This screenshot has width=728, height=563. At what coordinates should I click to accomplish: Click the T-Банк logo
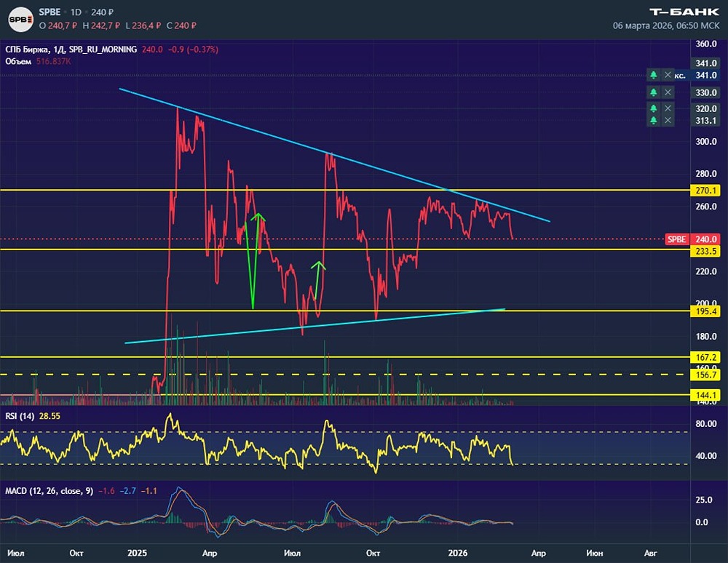[x=684, y=12]
